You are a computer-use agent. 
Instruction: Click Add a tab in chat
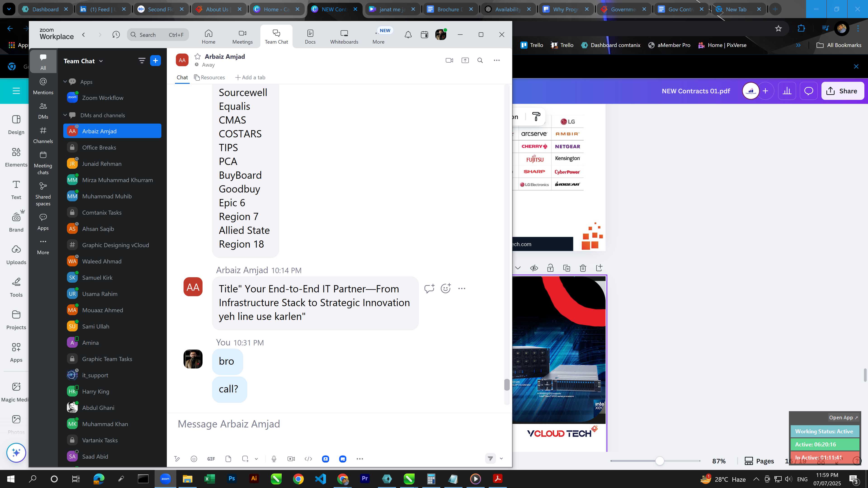[250, 77]
